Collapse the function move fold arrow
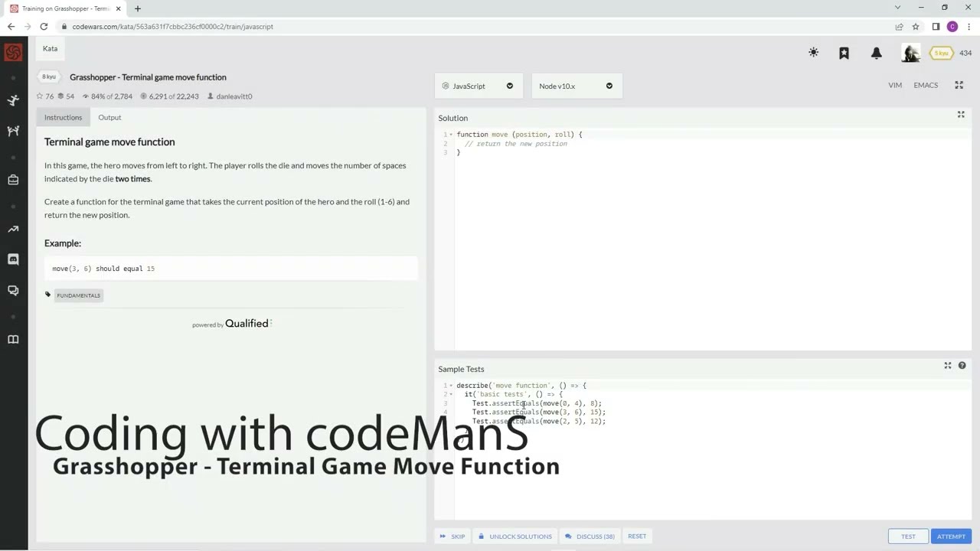Viewport: 980px width, 551px height. [451, 135]
